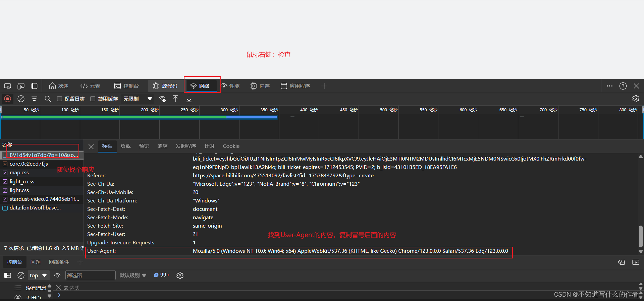Switch to the 预览 (Preview) tab

[144, 146]
